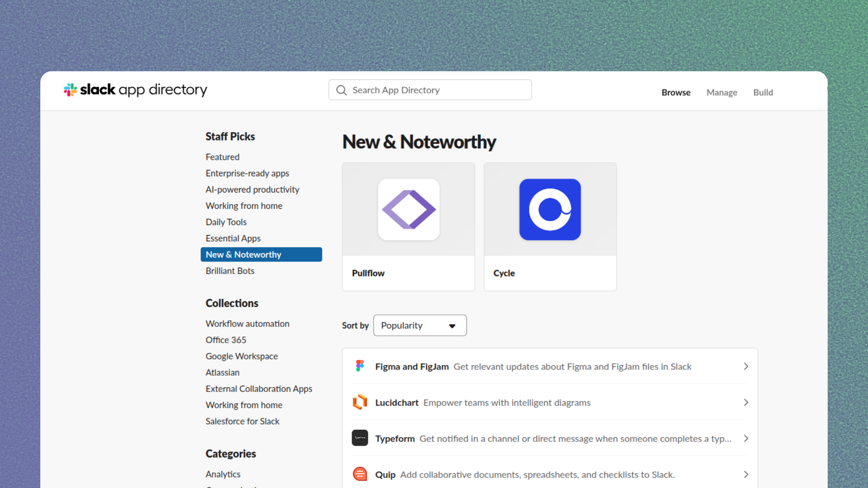This screenshot has width=868, height=488.
Task: Open the Quip app name
Action: (x=385, y=474)
